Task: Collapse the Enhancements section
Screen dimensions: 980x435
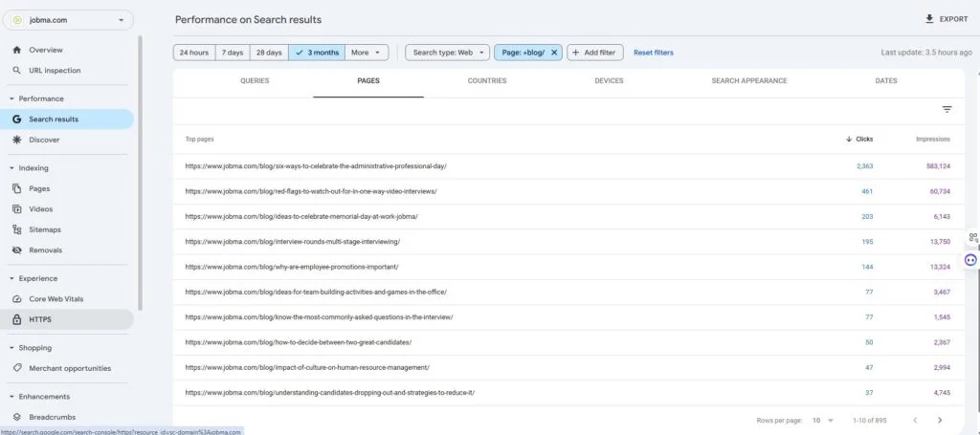Action: pyautogui.click(x=11, y=397)
